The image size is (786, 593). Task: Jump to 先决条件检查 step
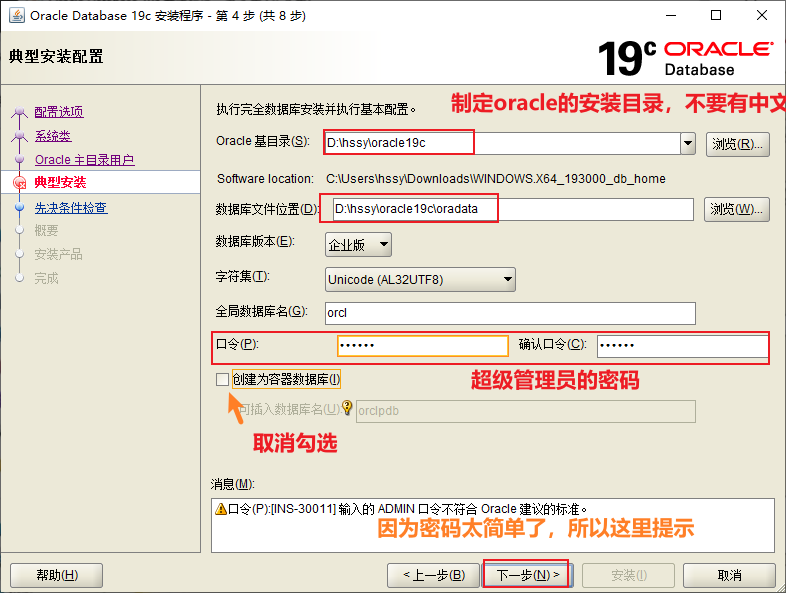coord(71,208)
